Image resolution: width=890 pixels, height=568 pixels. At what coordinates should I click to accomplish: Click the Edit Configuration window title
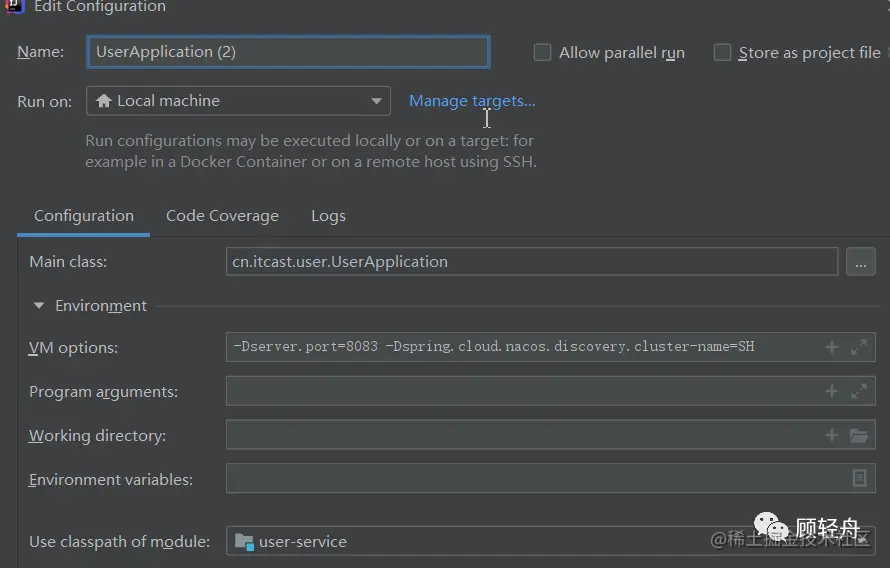(x=100, y=7)
